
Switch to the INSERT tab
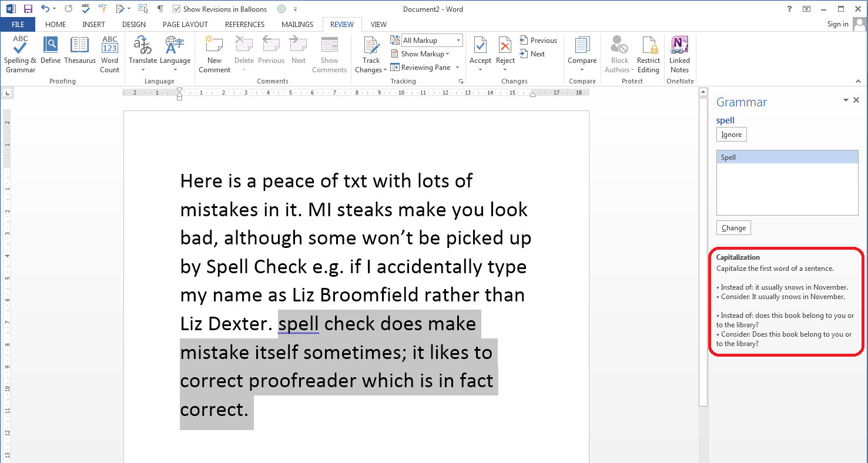tap(94, 24)
